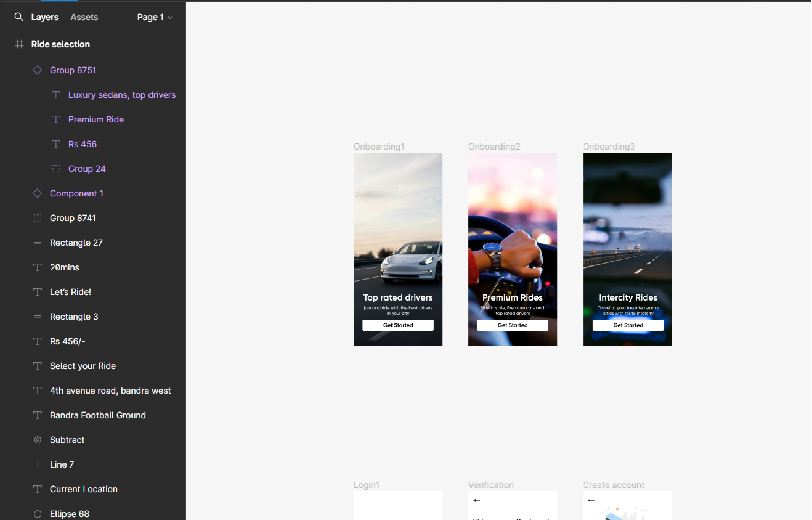Click Get Started button on Onboarding3 frame
Image resolution: width=812 pixels, height=520 pixels.
click(628, 325)
